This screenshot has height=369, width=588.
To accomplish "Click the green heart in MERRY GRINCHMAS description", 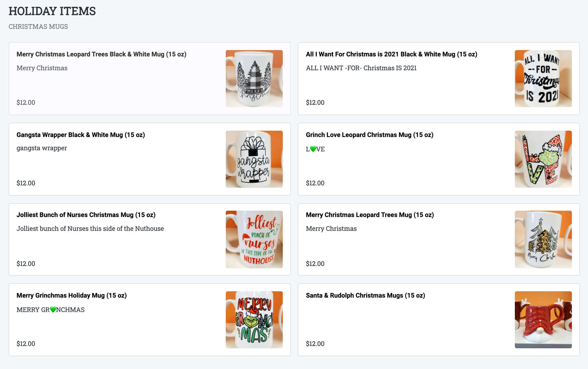I will (x=53, y=310).
